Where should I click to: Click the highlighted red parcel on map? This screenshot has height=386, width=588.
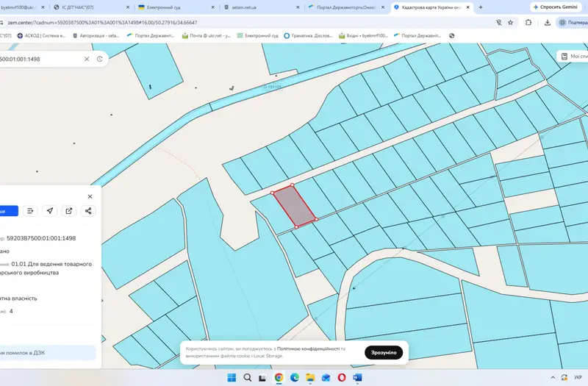click(295, 206)
